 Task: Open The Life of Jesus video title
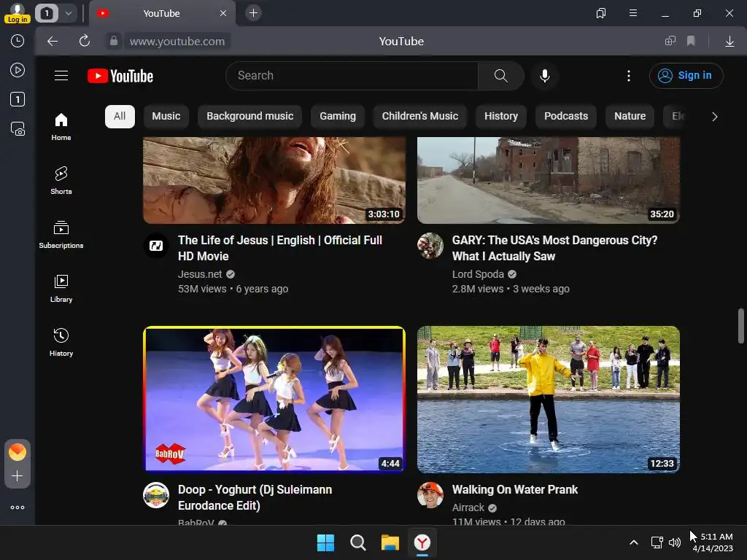(280, 248)
